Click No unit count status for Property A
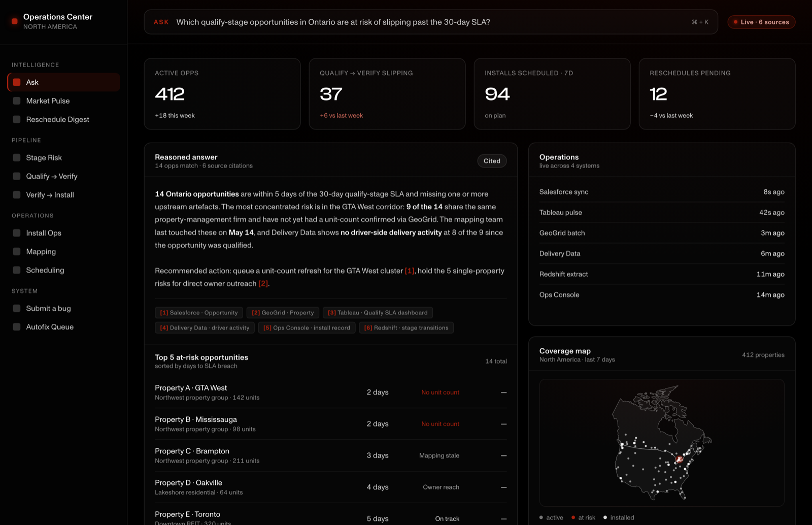 click(440, 392)
